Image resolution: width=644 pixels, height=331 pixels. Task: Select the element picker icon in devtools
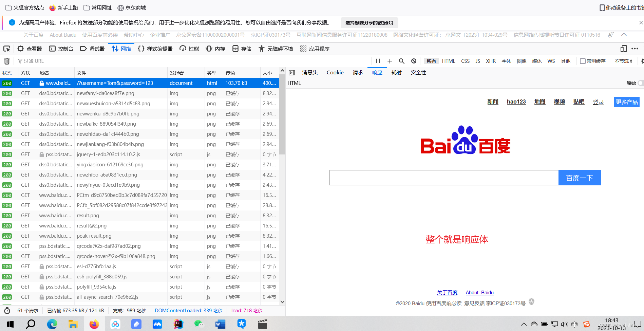[7, 49]
